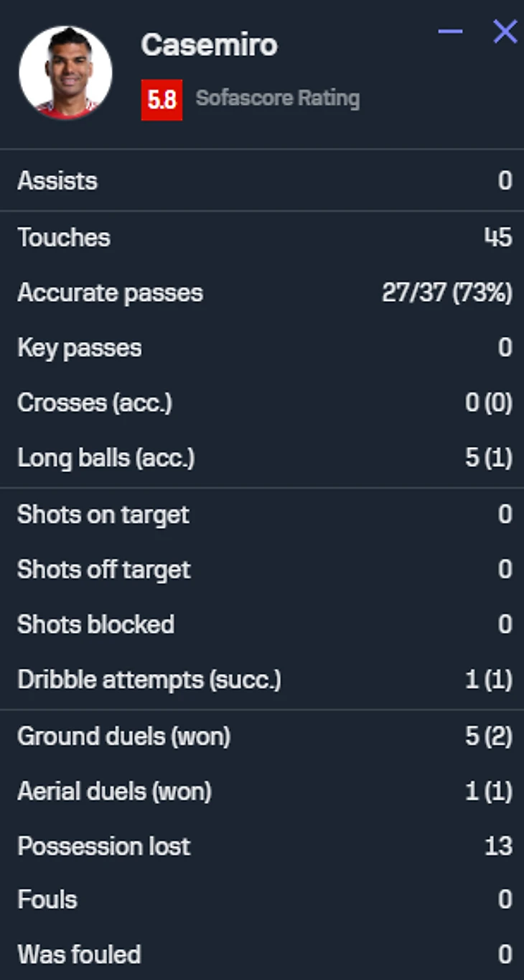
Task: Click the Was fouled stat label
Action: 79,955
